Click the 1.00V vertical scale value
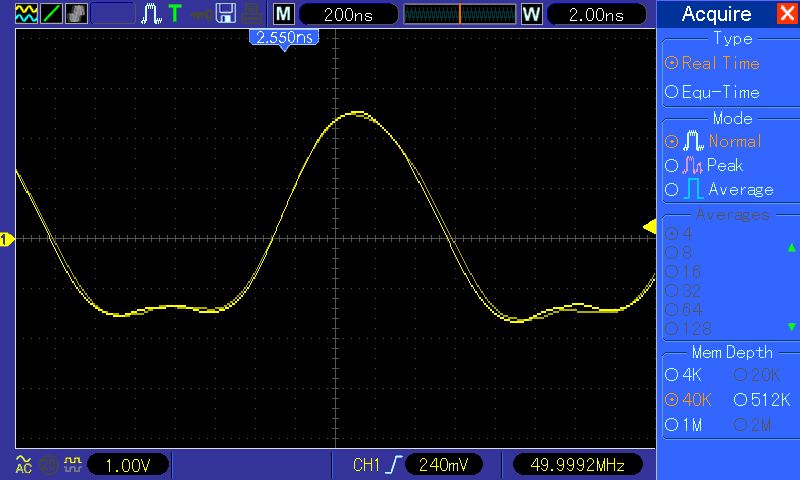The image size is (800, 480). 128,465
